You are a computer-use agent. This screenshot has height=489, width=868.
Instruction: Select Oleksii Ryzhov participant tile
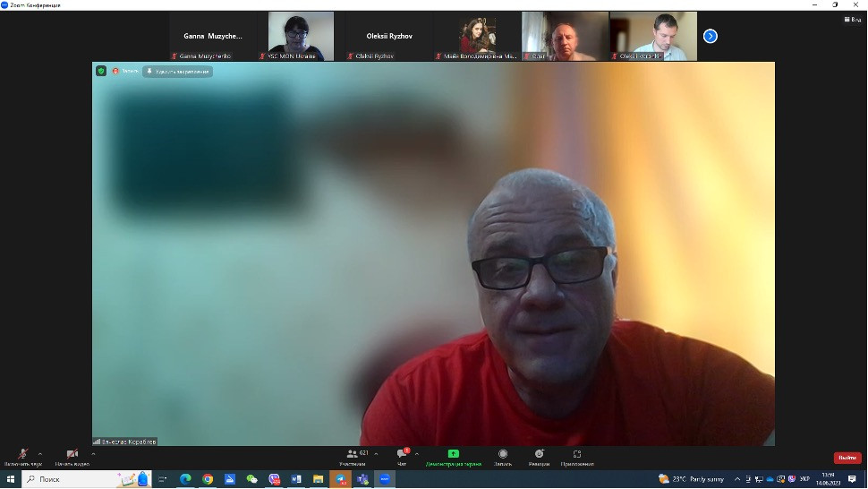pos(389,36)
